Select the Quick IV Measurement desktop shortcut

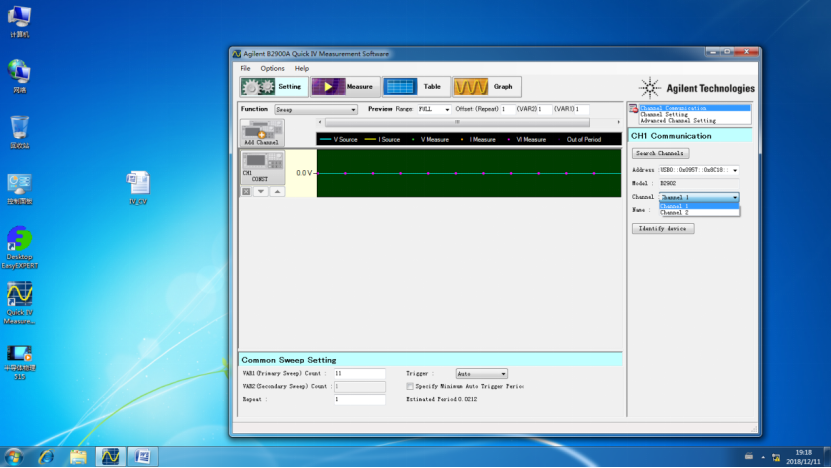pos(20,303)
